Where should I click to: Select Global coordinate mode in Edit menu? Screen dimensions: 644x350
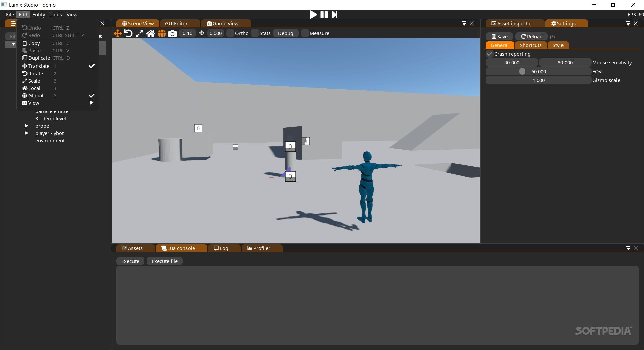coord(58,96)
